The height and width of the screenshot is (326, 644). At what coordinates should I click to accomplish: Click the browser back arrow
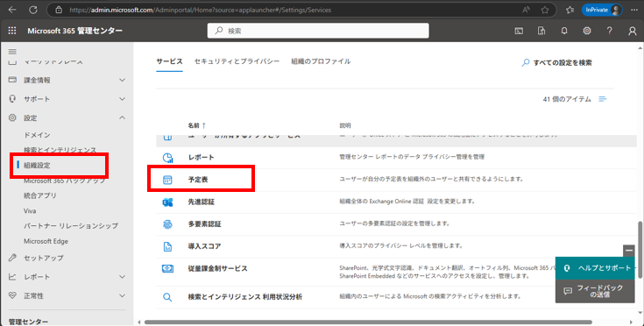pos(12,10)
